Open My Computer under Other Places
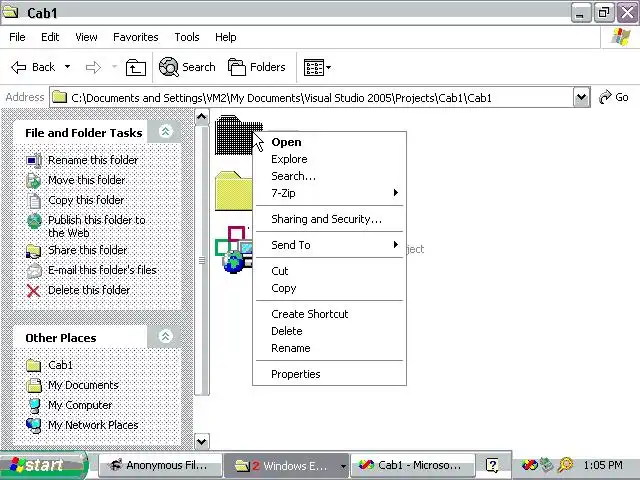 (x=80, y=405)
